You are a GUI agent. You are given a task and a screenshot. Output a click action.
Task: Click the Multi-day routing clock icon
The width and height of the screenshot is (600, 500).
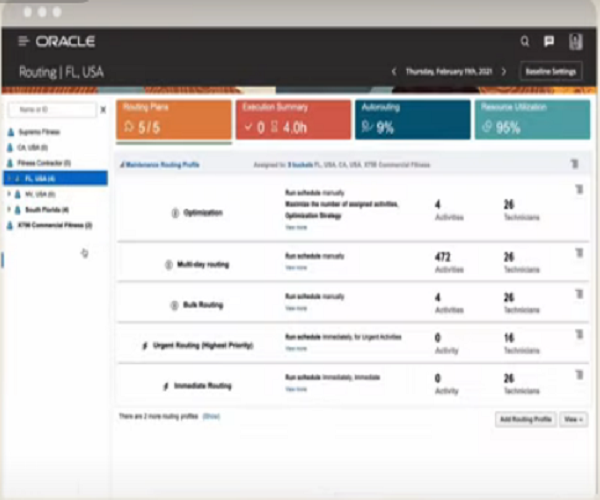pyautogui.click(x=169, y=264)
